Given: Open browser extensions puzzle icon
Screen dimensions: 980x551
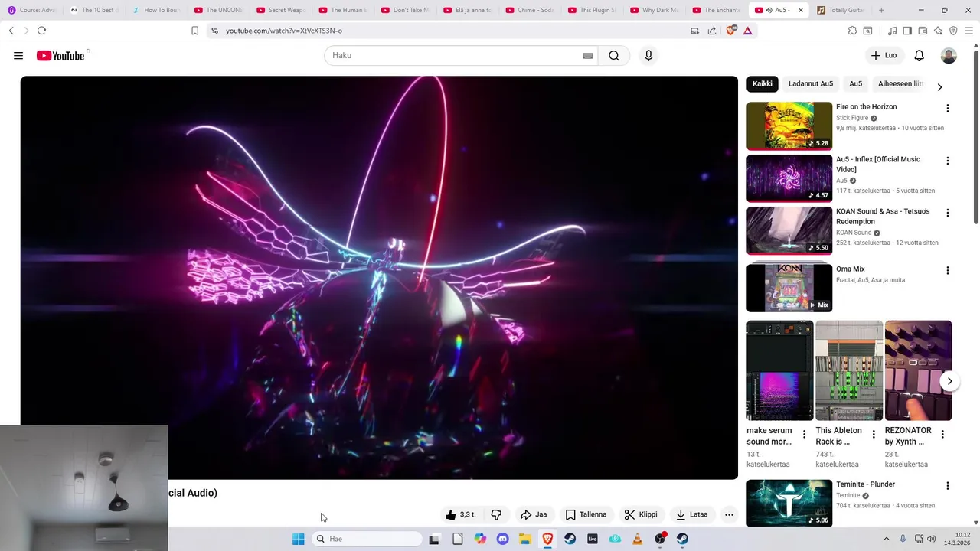Looking at the screenshot, I should coord(852,31).
